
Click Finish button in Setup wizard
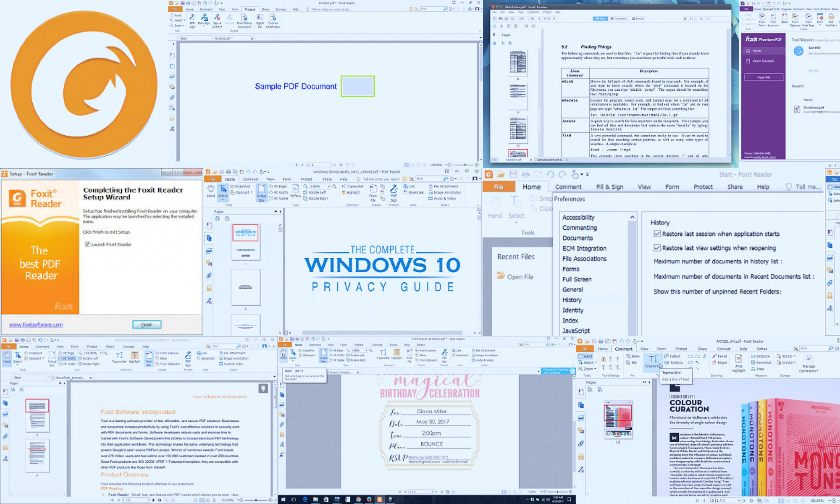[x=147, y=325]
